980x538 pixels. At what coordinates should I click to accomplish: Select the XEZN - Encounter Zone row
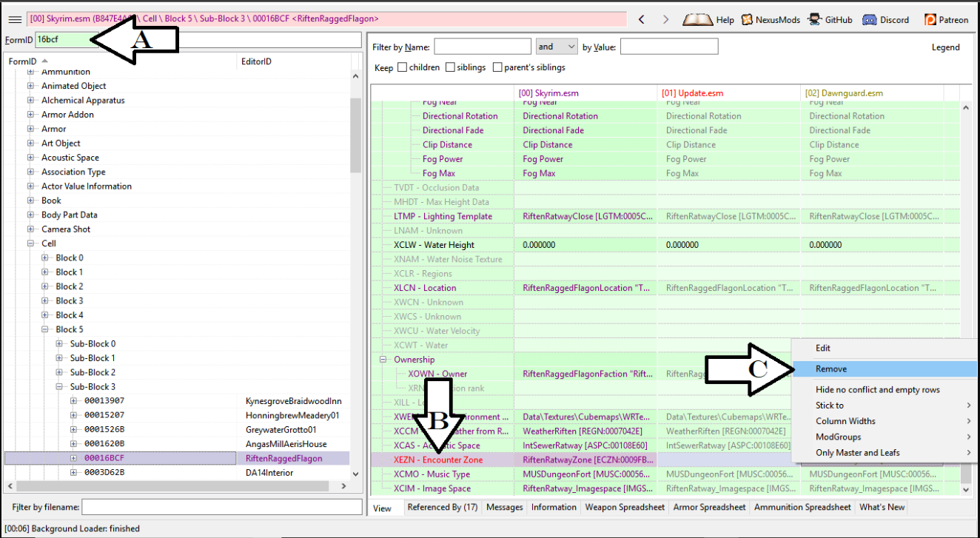442,460
